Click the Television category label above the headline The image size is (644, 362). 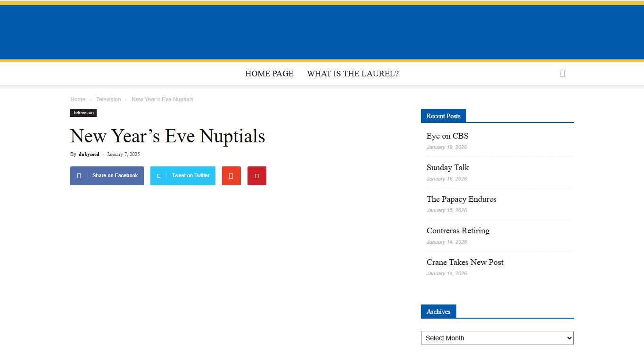click(83, 113)
